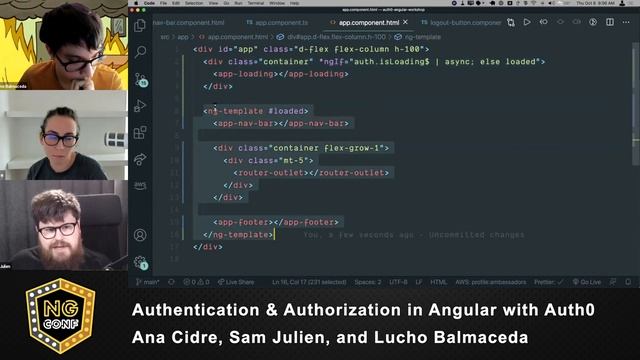Click the app breadcrumb segment
Image resolution: width=640 pixels, height=360 pixels.
(x=183, y=37)
